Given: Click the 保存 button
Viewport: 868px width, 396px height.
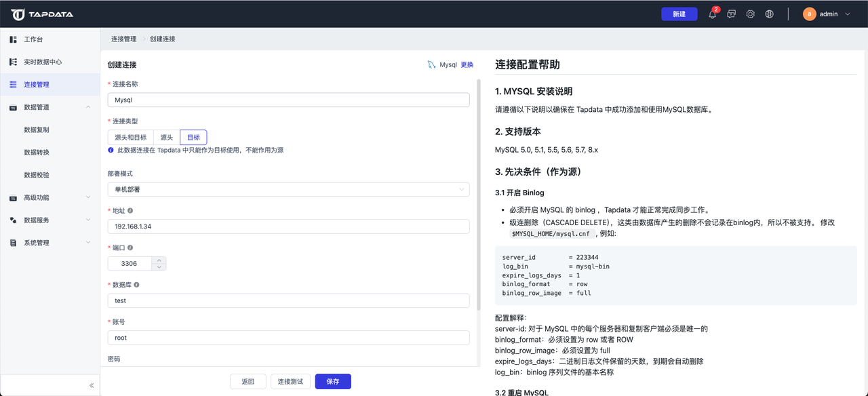Looking at the screenshot, I should pos(333,382).
